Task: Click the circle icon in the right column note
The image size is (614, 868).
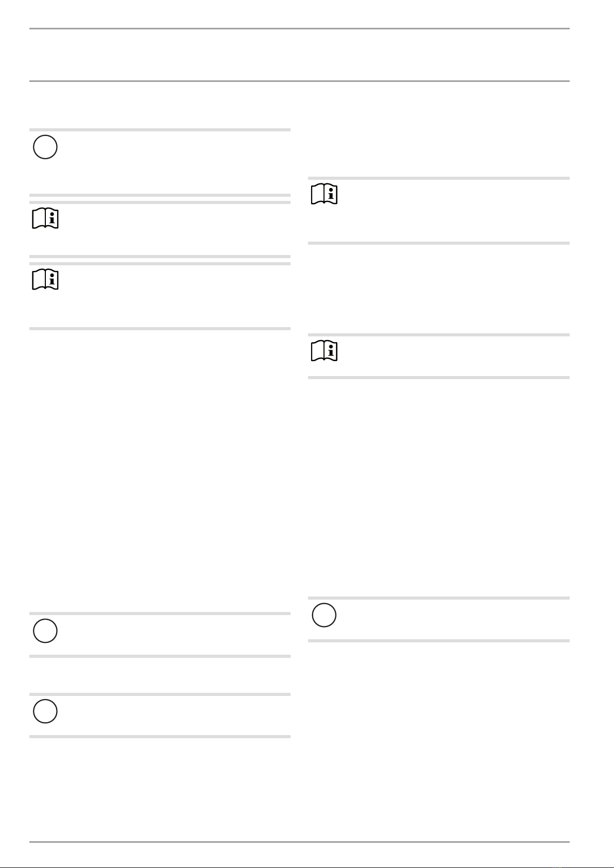Action: [x=324, y=615]
